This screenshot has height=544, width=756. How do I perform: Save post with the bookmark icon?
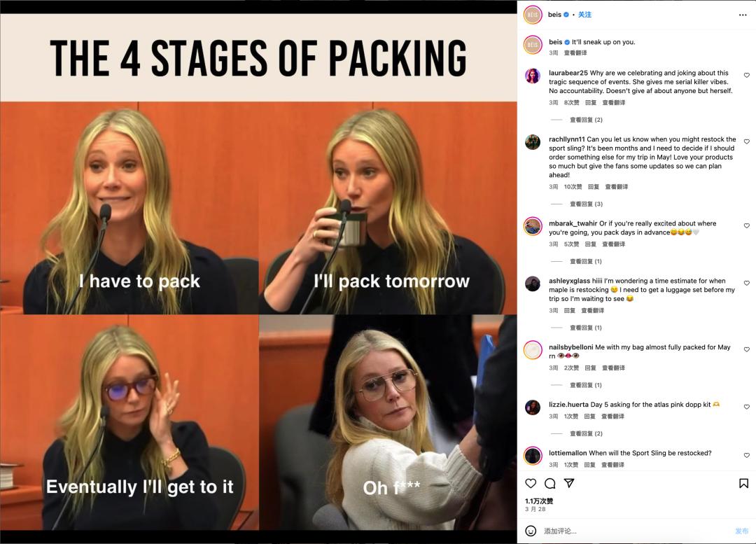[x=743, y=483]
